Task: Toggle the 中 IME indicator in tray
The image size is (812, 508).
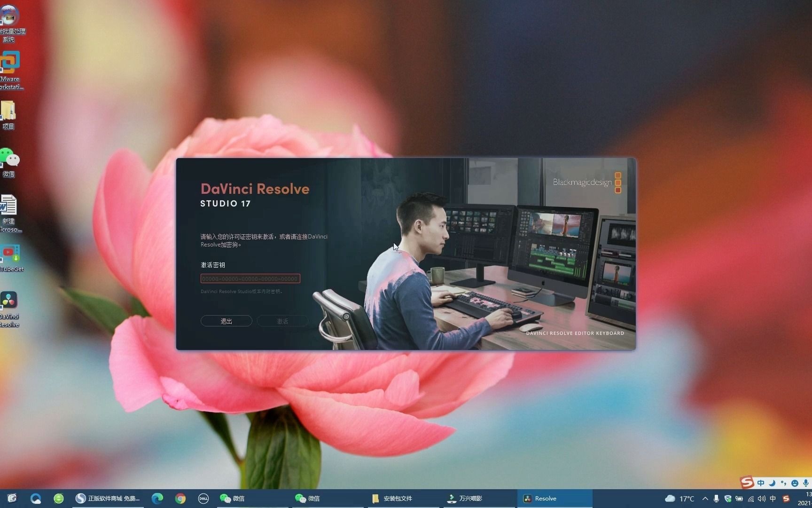Action: 773,499
